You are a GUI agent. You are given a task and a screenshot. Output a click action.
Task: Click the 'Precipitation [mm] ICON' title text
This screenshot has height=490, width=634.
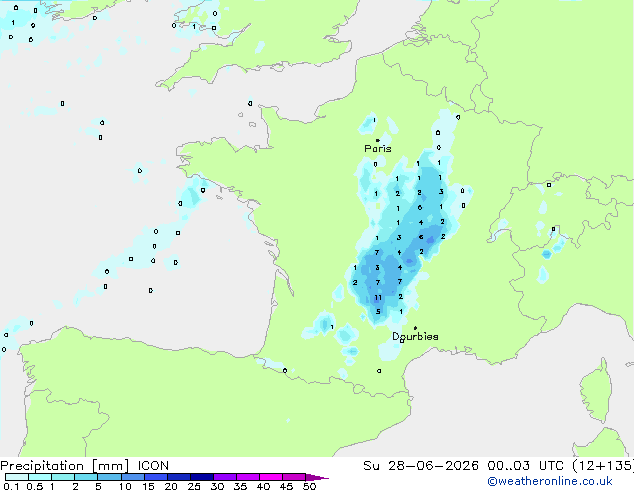[x=85, y=466]
